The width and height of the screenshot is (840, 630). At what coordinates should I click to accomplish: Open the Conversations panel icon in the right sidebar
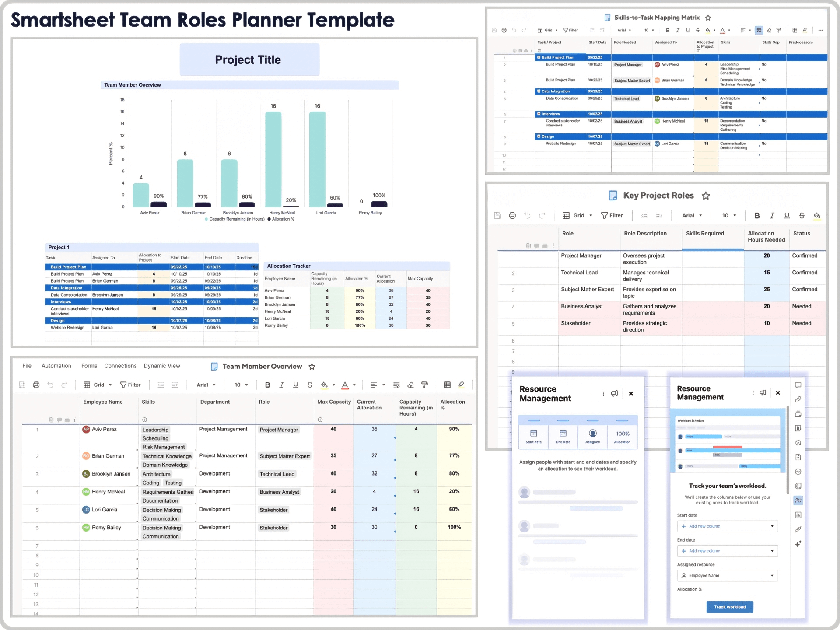click(x=798, y=385)
